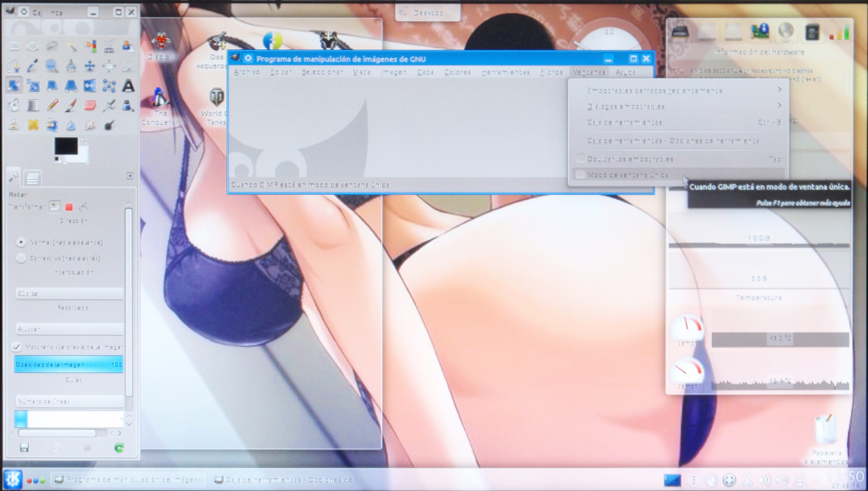
Task: Choose the Move tool
Action: 90,66
